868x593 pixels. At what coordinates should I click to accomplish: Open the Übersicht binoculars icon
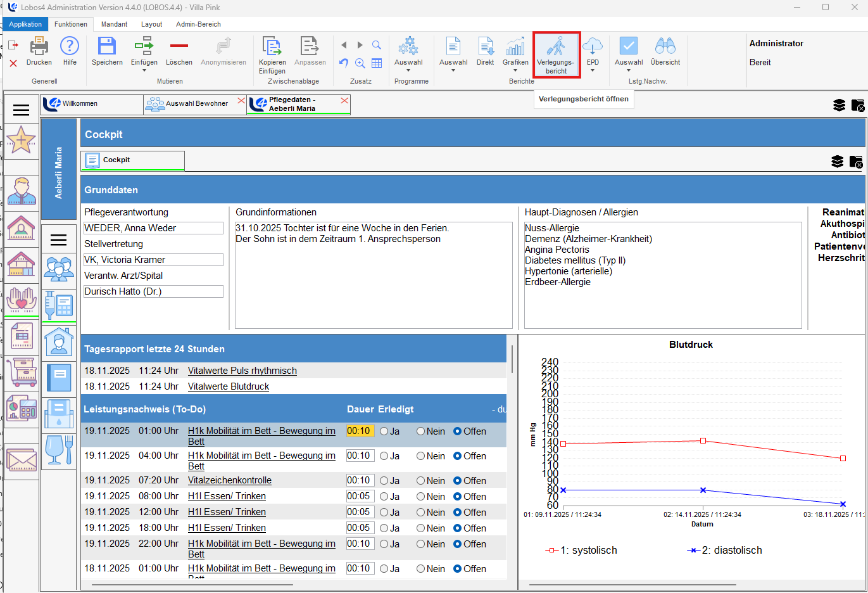tap(665, 47)
